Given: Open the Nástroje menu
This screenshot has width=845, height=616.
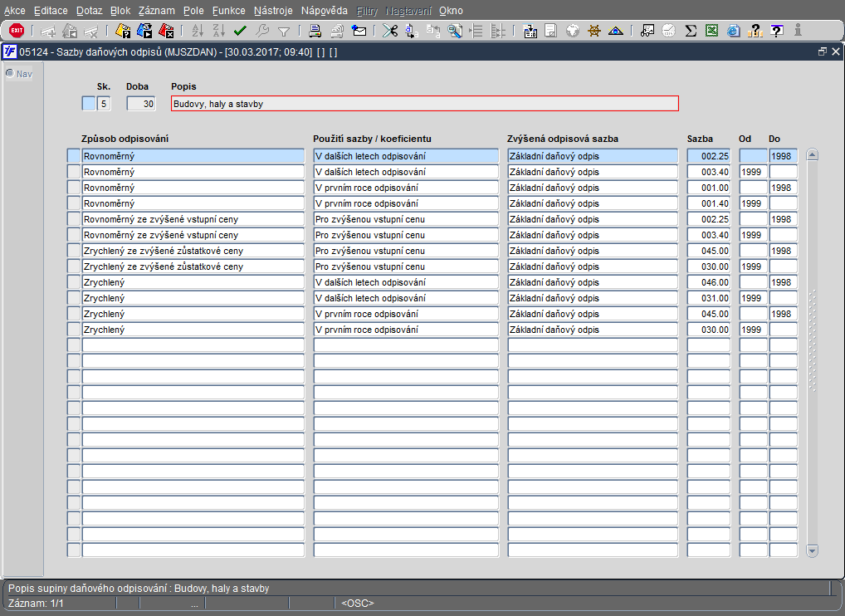Looking at the screenshot, I should (x=272, y=11).
